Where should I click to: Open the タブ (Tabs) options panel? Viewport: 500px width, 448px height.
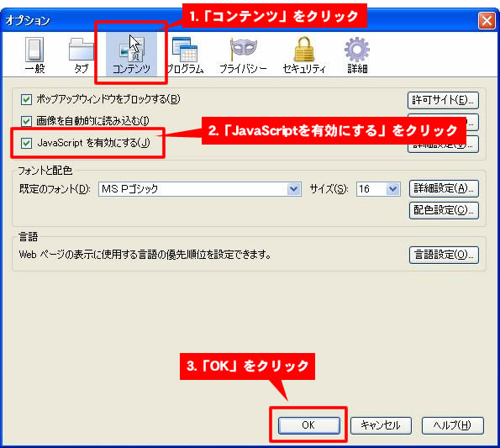81,55
